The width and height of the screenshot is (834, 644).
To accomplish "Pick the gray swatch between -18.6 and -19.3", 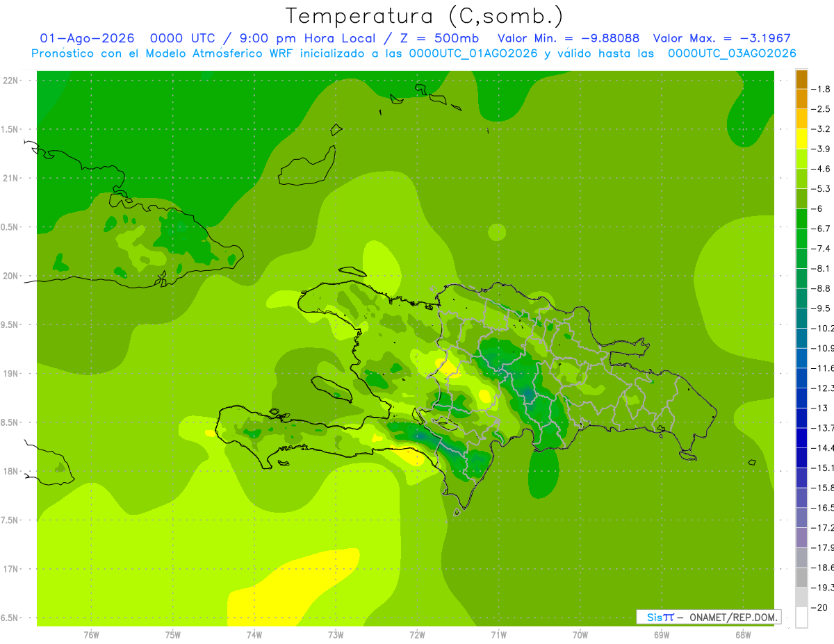I will tap(801, 577).
